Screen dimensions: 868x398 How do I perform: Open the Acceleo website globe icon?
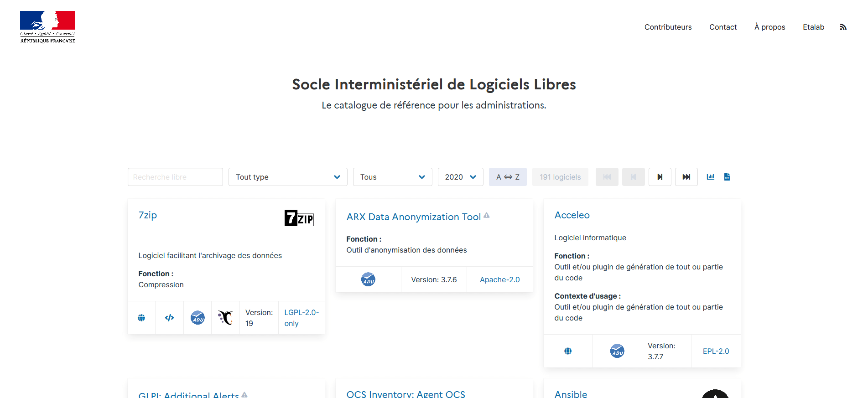click(x=568, y=351)
